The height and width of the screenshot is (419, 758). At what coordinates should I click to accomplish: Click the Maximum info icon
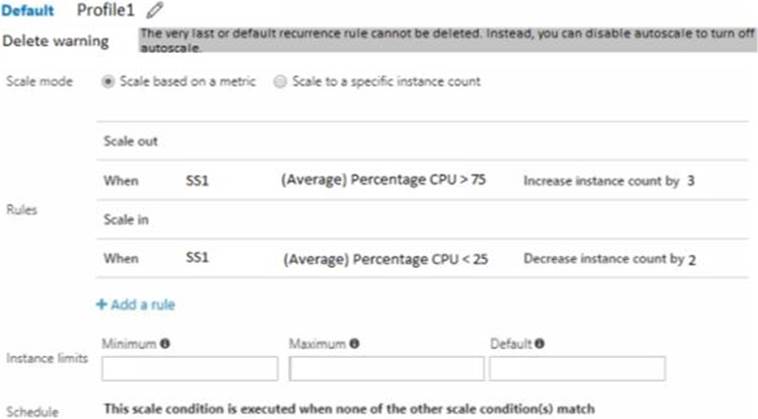point(354,343)
